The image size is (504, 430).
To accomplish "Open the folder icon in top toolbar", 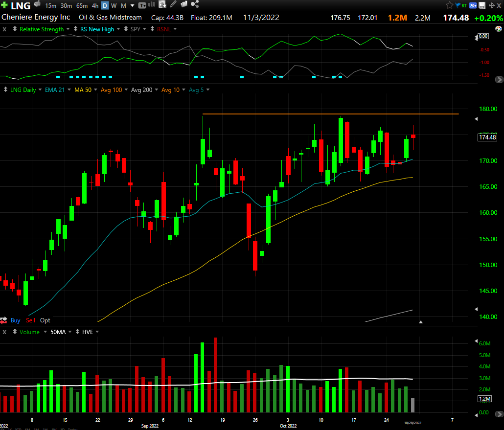I will click(184, 4).
